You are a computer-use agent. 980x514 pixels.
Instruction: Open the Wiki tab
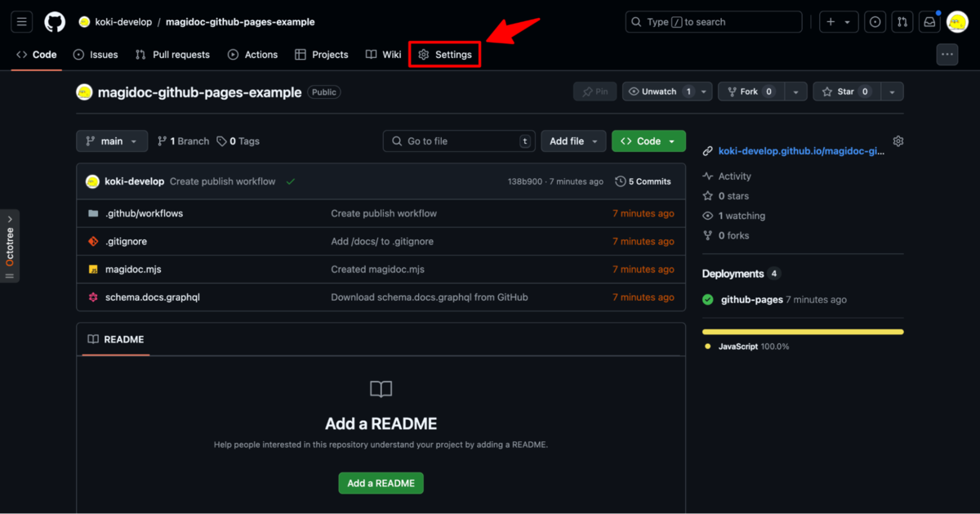[x=383, y=55]
